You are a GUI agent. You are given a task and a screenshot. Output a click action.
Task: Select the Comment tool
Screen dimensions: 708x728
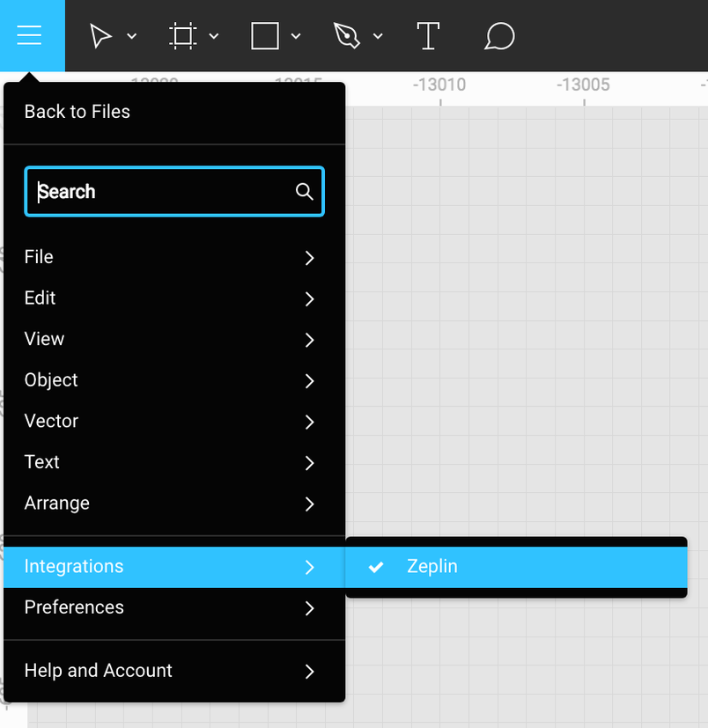[499, 36]
